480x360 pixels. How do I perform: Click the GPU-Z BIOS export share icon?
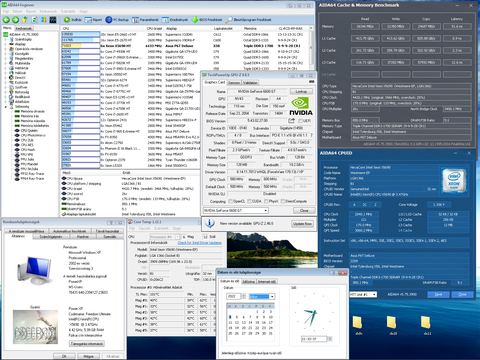(x=291, y=120)
